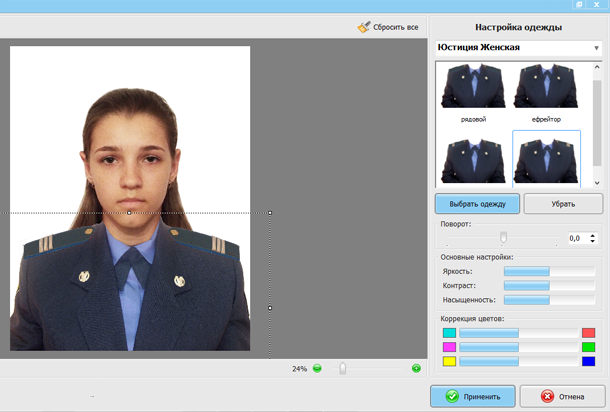Click the 24% zoom value
This screenshot has width=610, height=412.
pyautogui.click(x=300, y=368)
